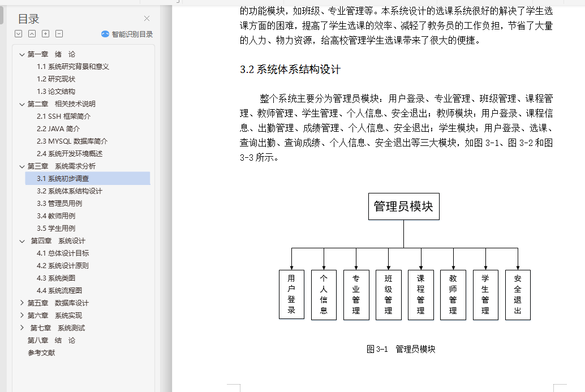Jump to 4.1 总体设计目标
The image size is (585, 392).
click(63, 253)
